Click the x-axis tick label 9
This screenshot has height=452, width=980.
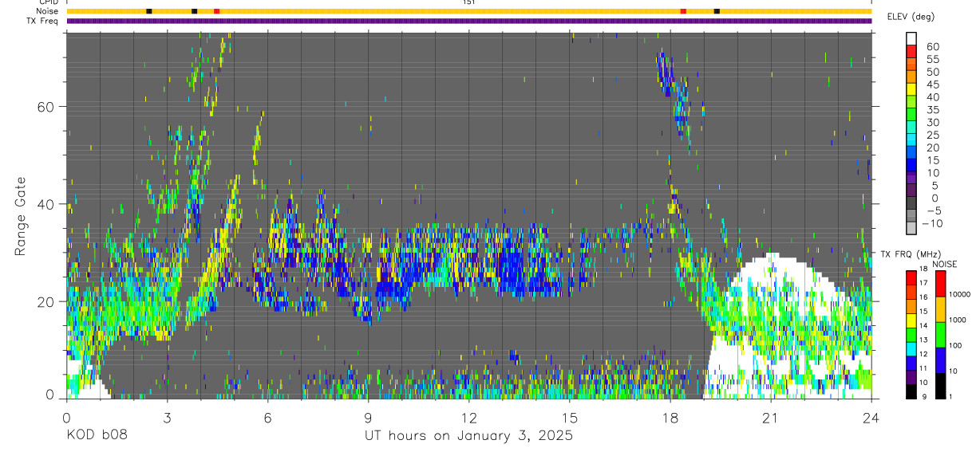(368, 419)
